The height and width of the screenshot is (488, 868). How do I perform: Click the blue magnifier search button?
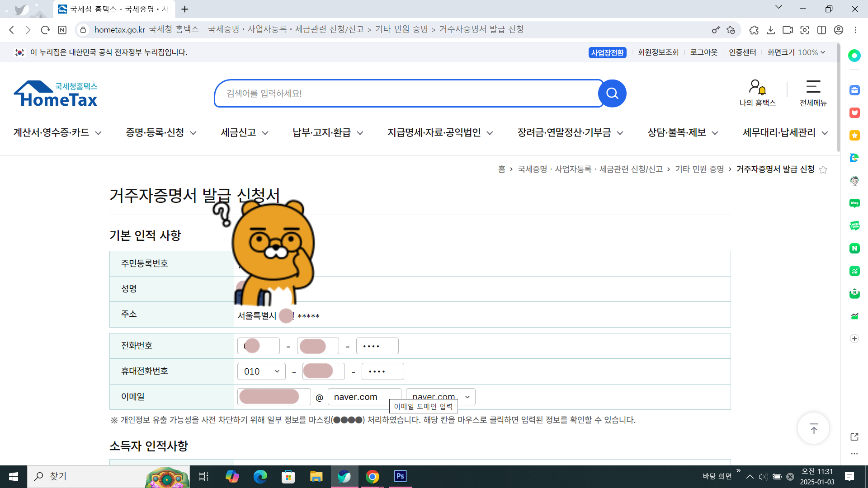pos(612,94)
